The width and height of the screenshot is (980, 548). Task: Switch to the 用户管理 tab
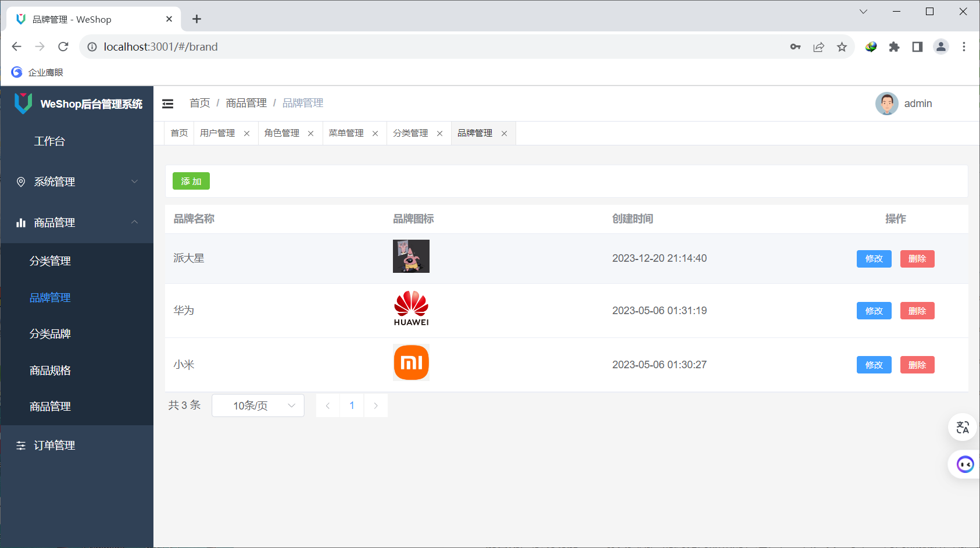click(217, 133)
